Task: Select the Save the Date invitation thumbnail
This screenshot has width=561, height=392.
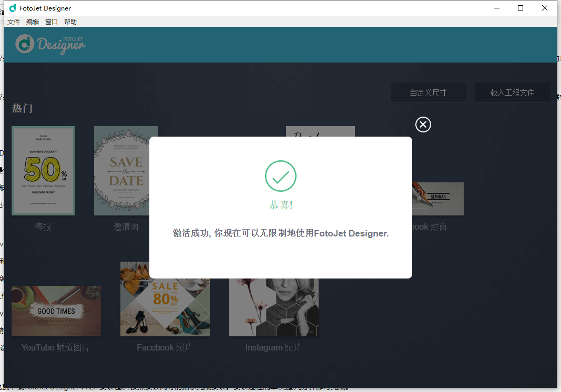Action: (x=121, y=171)
